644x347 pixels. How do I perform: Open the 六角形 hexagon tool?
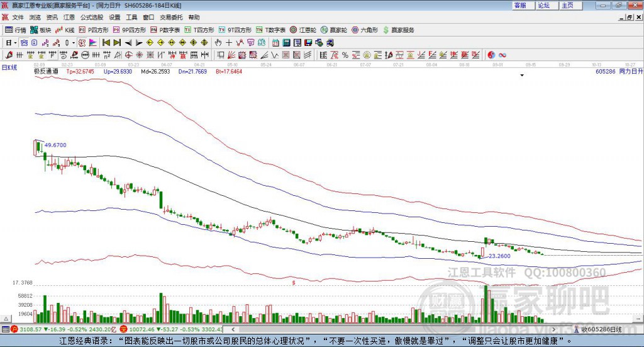coord(365,30)
